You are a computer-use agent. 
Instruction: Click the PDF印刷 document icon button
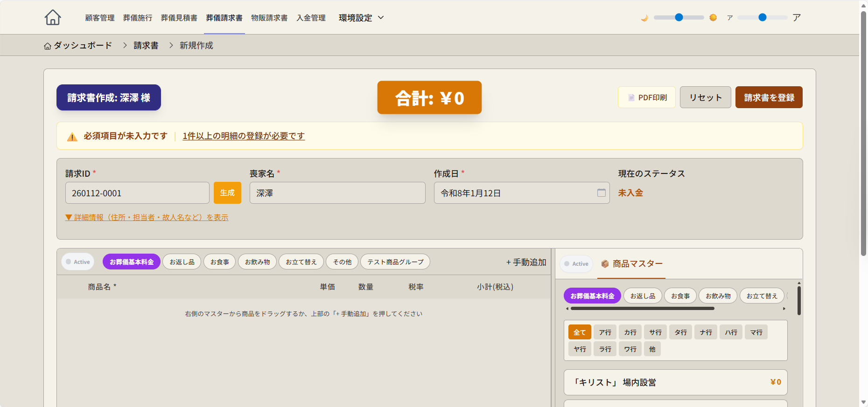(x=647, y=97)
